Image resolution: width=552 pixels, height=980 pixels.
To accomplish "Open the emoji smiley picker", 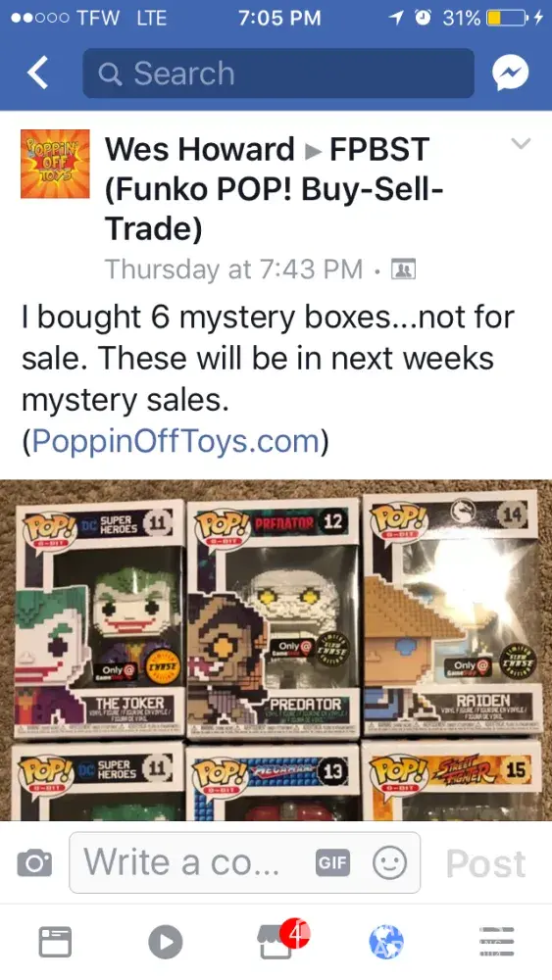I will (x=389, y=863).
